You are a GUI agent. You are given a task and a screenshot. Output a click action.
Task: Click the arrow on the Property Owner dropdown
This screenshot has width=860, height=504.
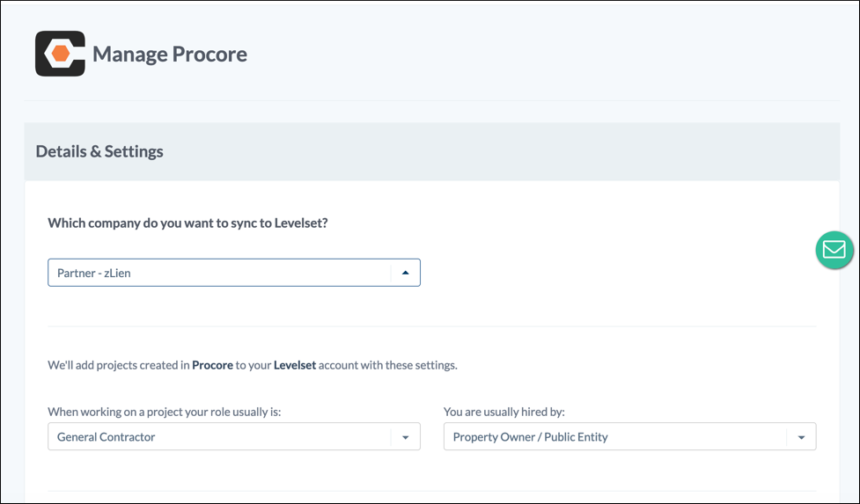[801, 437]
